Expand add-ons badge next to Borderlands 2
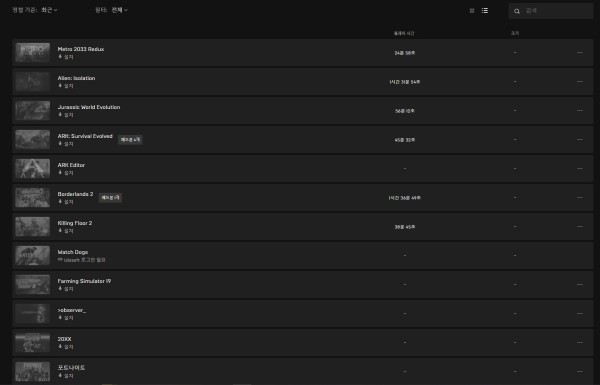This screenshot has height=385, width=600. [111, 197]
